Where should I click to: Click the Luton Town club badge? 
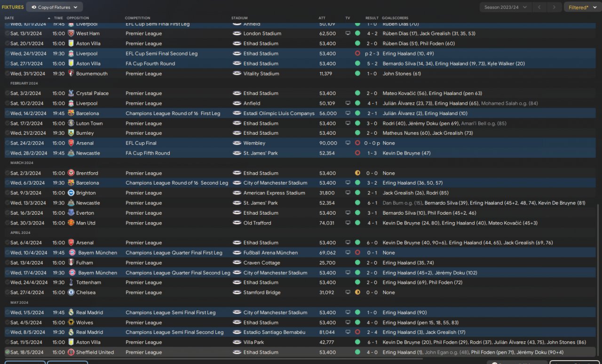(x=71, y=123)
